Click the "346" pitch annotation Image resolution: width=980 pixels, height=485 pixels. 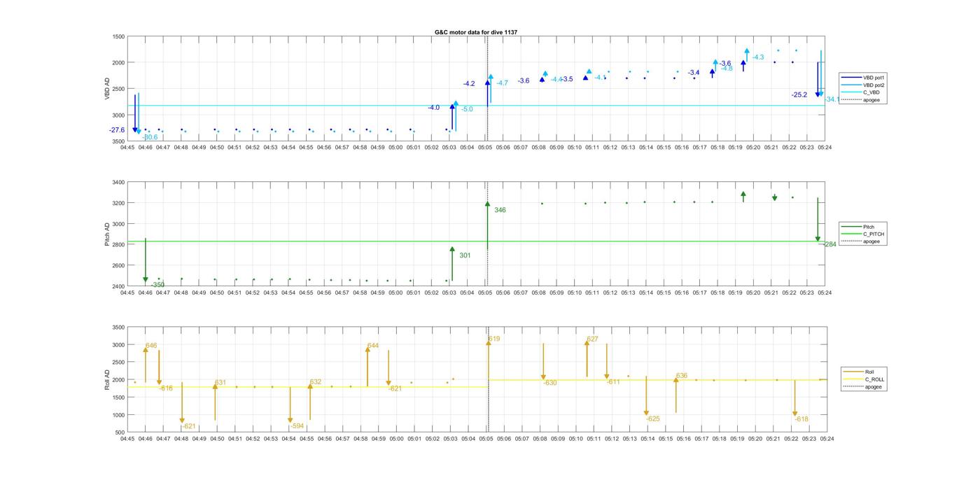[x=500, y=210]
